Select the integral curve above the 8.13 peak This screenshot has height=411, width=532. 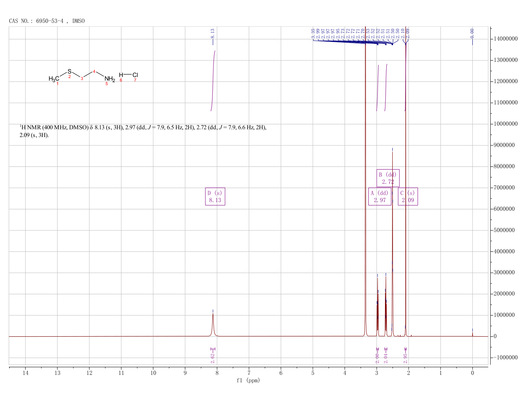click(213, 81)
